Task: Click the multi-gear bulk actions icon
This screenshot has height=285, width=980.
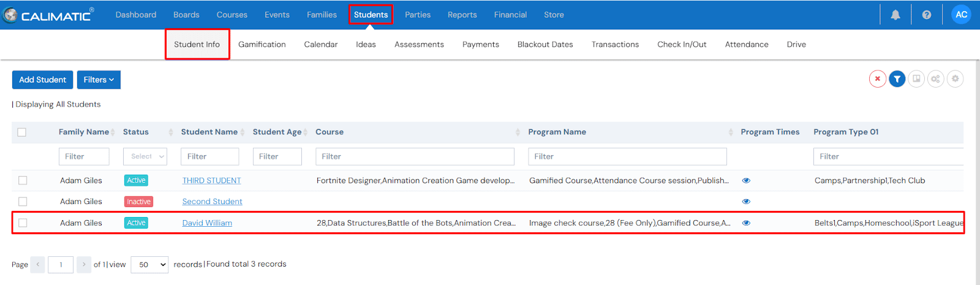Action: pos(935,79)
